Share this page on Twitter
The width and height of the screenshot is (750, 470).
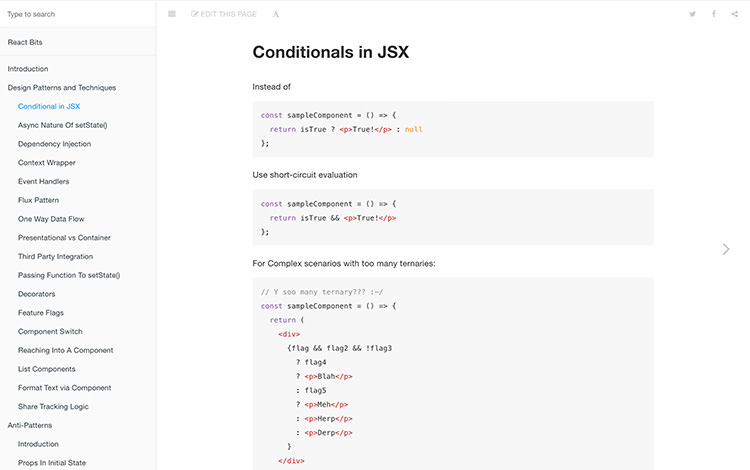click(x=692, y=14)
